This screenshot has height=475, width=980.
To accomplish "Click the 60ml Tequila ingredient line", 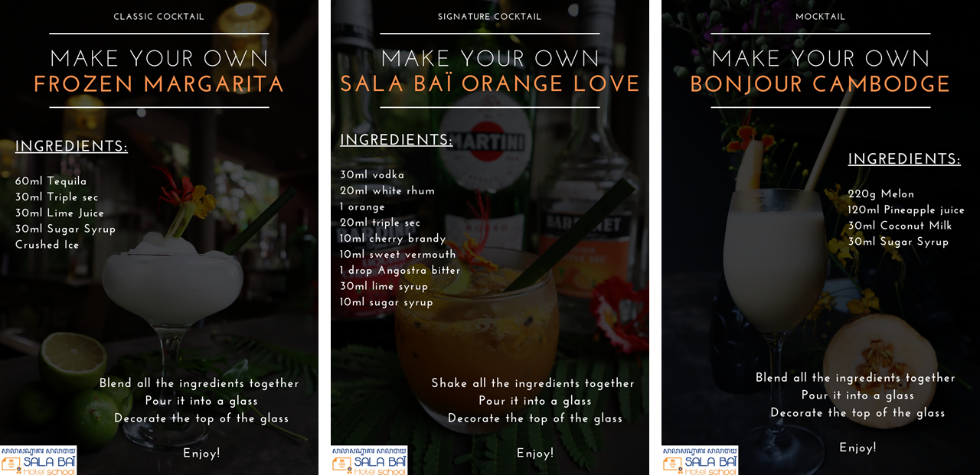I will coord(51,181).
